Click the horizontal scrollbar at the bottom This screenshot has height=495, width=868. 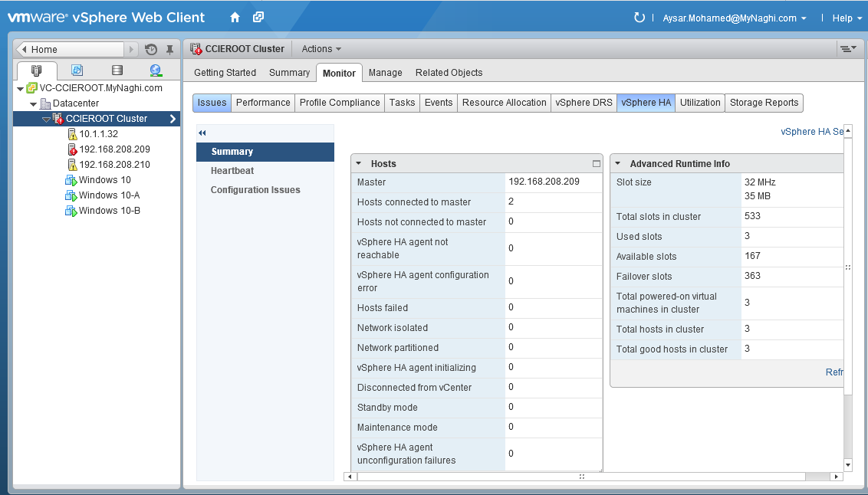pyautogui.click(x=581, y=477)
